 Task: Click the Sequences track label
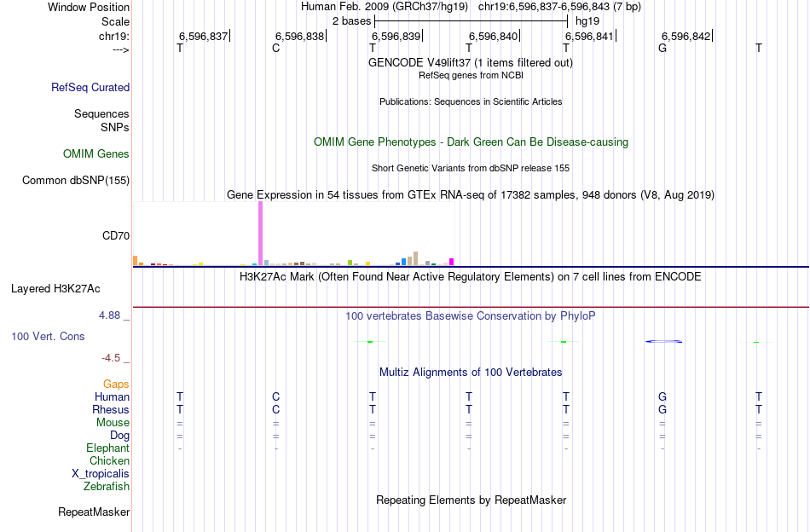[101, 113]
